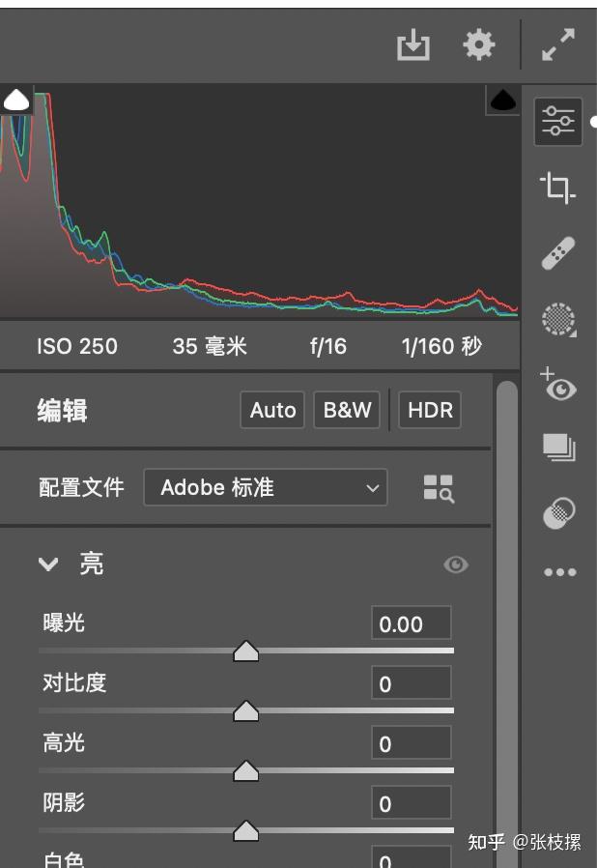
Task: Toggle the shadow clipping warning triangle
Action: pos(16,98)
